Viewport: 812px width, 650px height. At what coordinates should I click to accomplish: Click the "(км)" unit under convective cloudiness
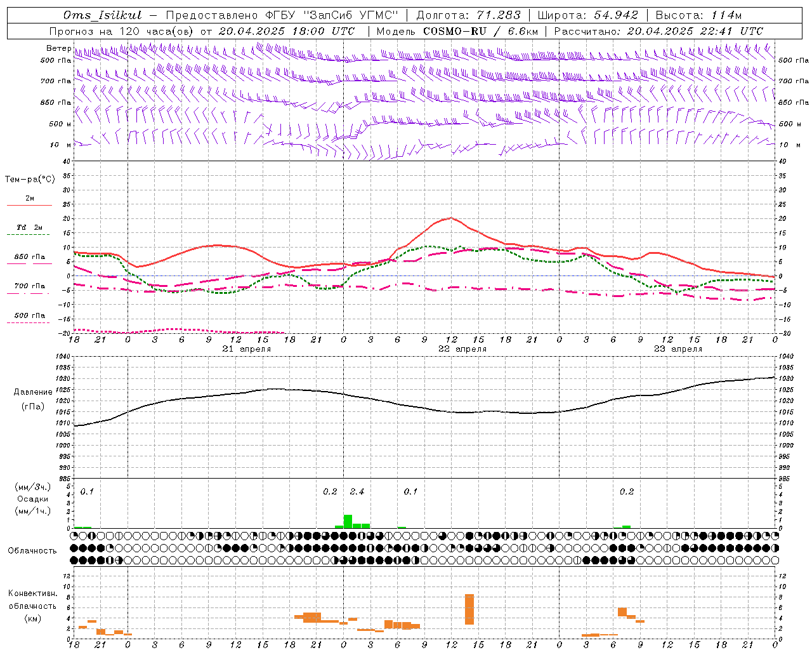tap(33, 618)
